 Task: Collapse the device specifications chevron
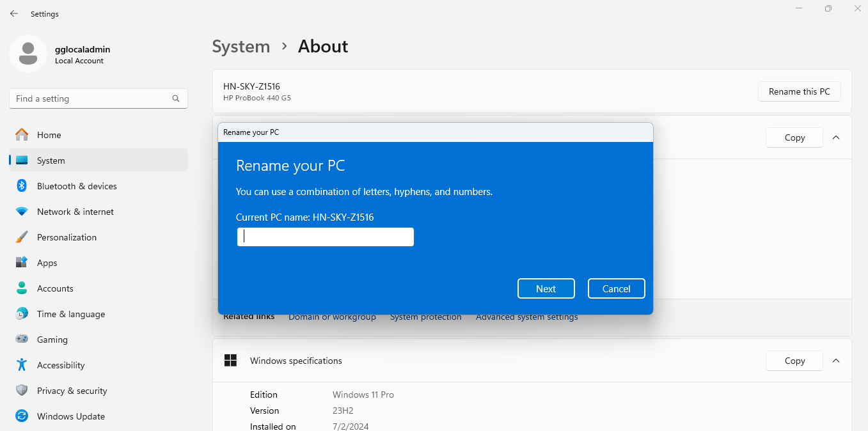click(x=835, y=137)
